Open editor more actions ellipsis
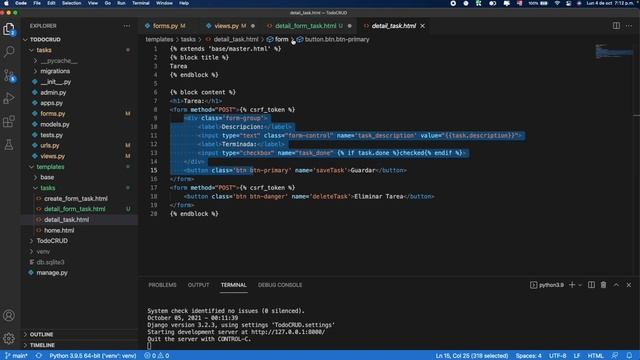 629,26
